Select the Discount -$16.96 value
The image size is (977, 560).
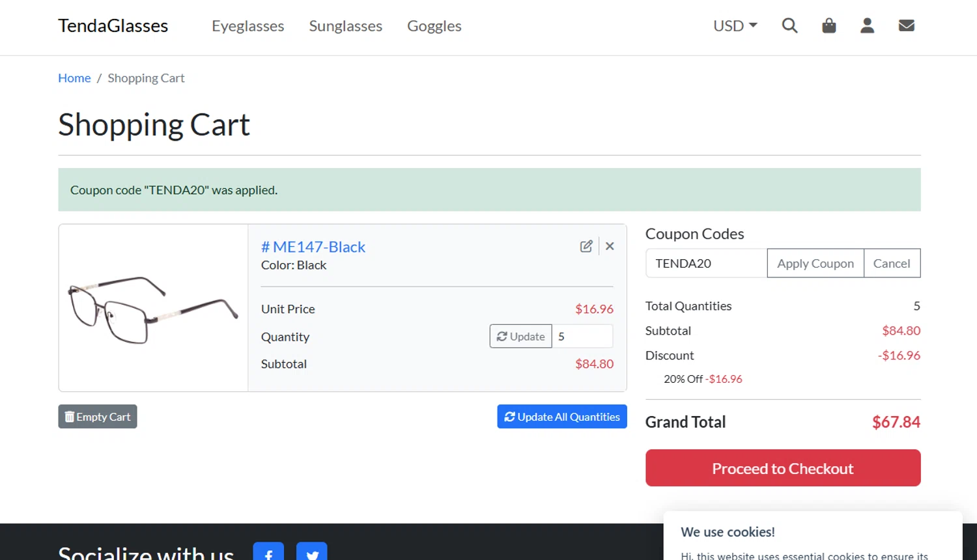pos(899,356)
